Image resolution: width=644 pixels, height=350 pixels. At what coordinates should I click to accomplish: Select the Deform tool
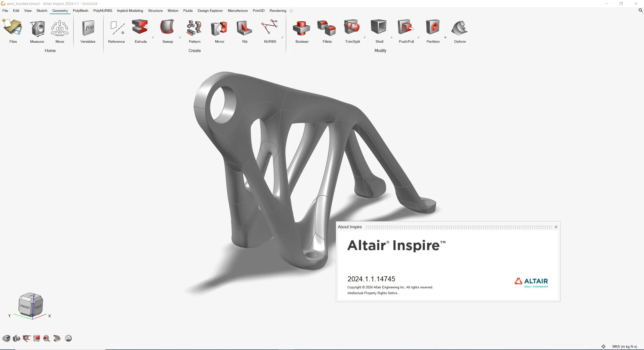460,28
